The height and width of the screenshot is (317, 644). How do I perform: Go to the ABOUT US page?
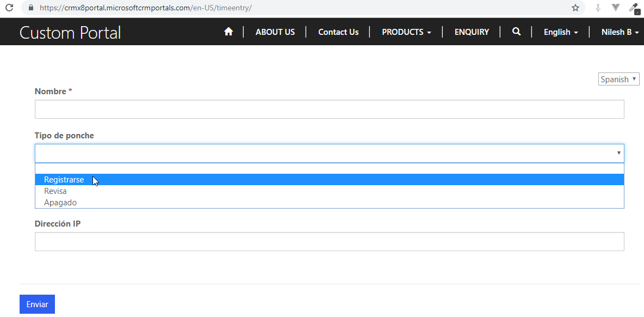pyautogui.click(x=275, y=32)
